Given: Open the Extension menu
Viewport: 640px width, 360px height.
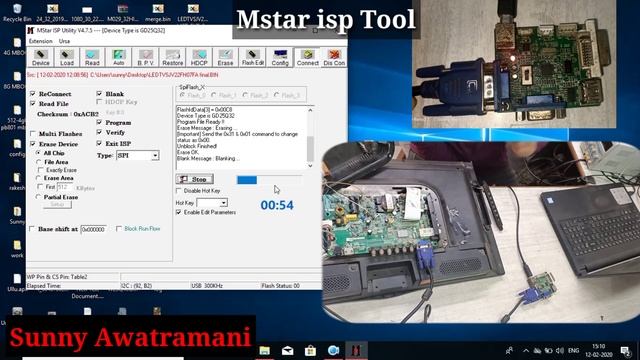Looking at the screenshot, I should click(40, 41).
